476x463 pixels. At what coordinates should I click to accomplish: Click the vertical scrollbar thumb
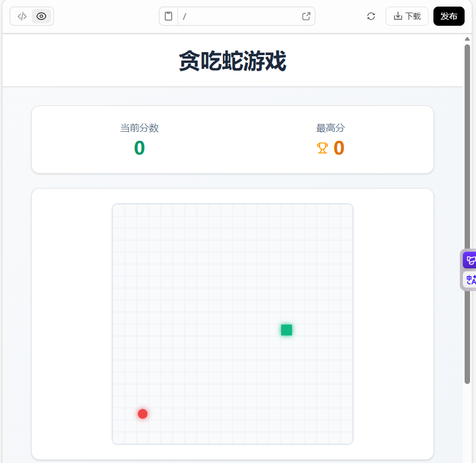pos(468,210)
